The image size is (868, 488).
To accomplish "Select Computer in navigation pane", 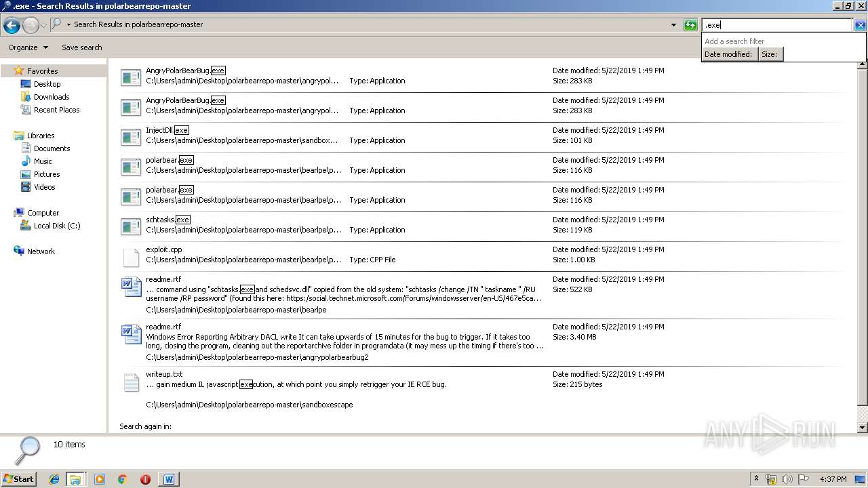I will pos(43,213).
